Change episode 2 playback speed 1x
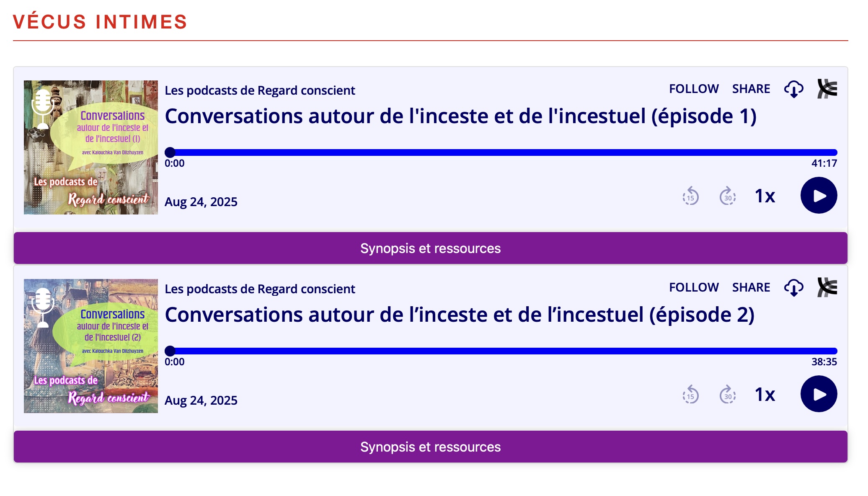Screen dimensions: 868x496 coord(765,395)
